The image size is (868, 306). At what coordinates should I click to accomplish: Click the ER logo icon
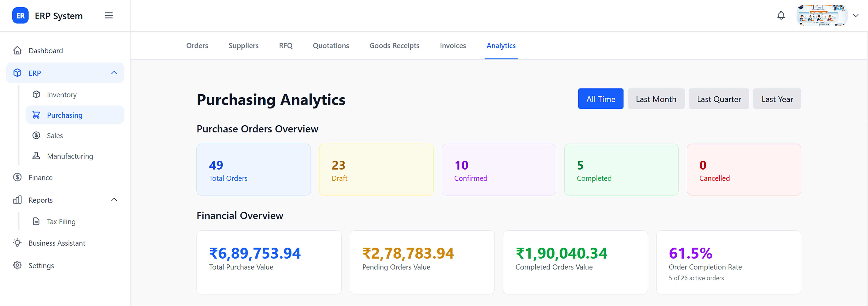pos(20,15)
